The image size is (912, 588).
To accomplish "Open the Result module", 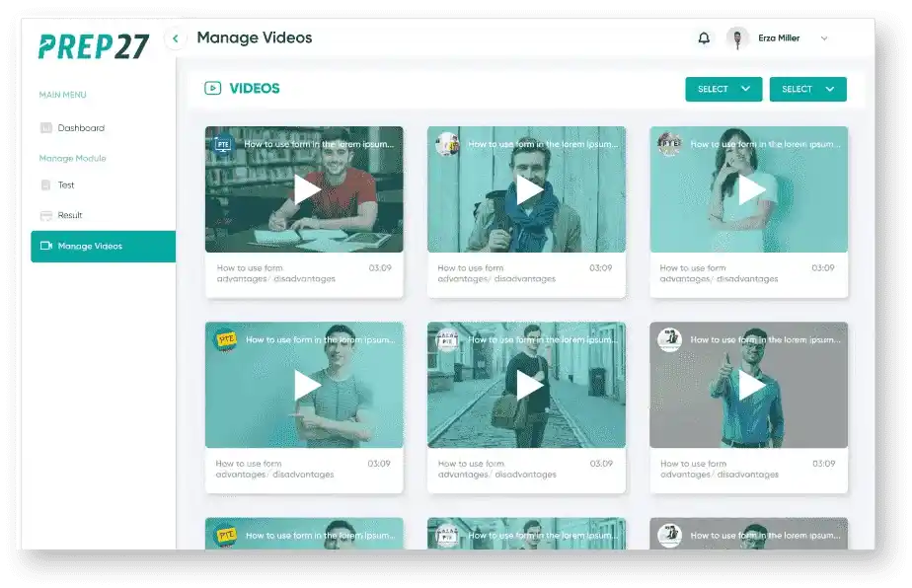I will 70,215.
